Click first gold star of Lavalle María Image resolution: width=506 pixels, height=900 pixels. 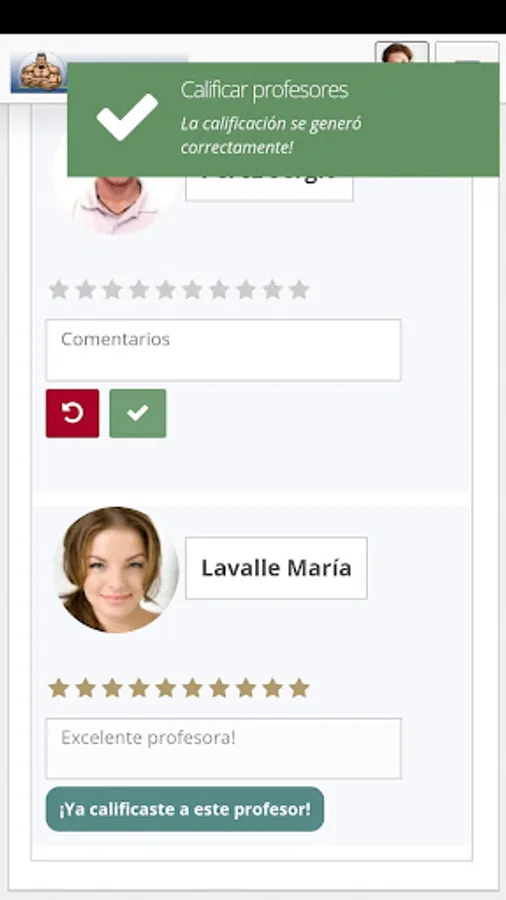[x=59, y=688]
